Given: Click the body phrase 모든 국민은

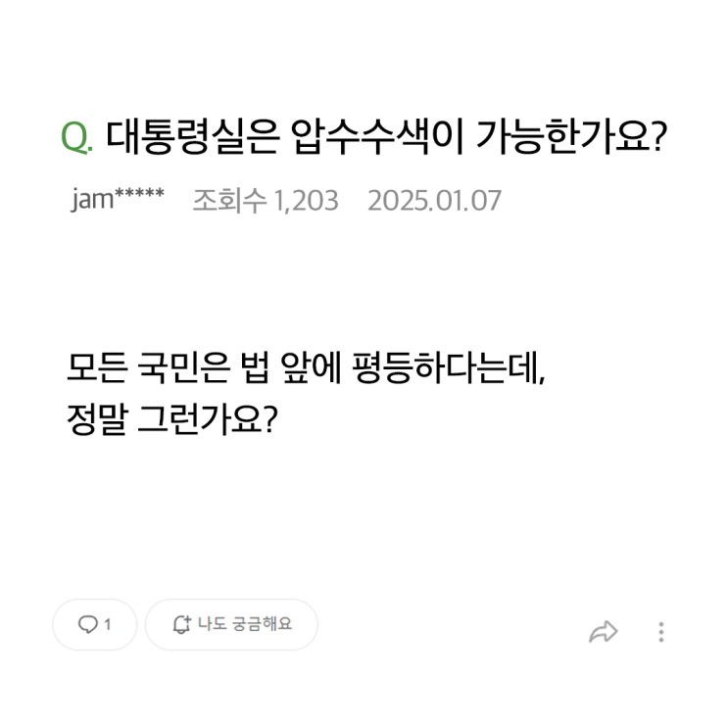Looking at the screenshot, I should (148, 367).
